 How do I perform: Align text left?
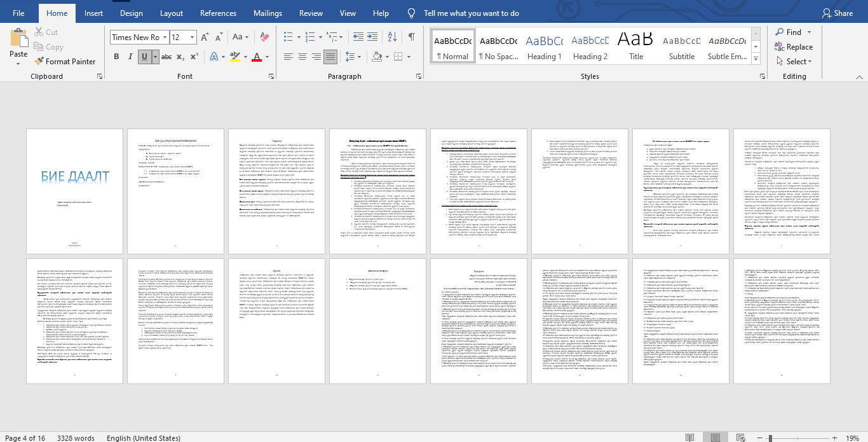(x=288, y=57)
